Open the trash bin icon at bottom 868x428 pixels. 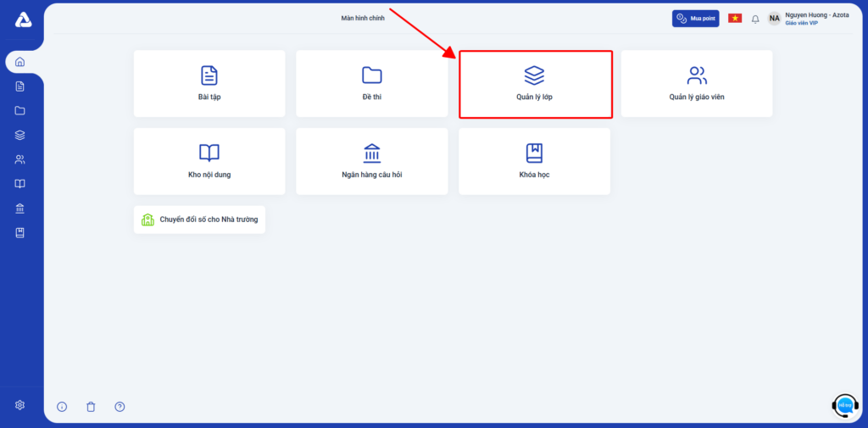pos(91,407)
